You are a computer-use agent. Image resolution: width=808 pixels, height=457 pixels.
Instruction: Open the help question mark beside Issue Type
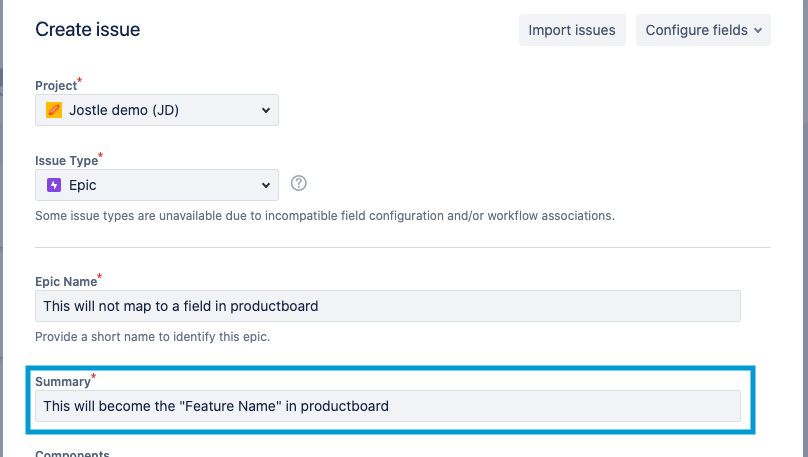298,183
